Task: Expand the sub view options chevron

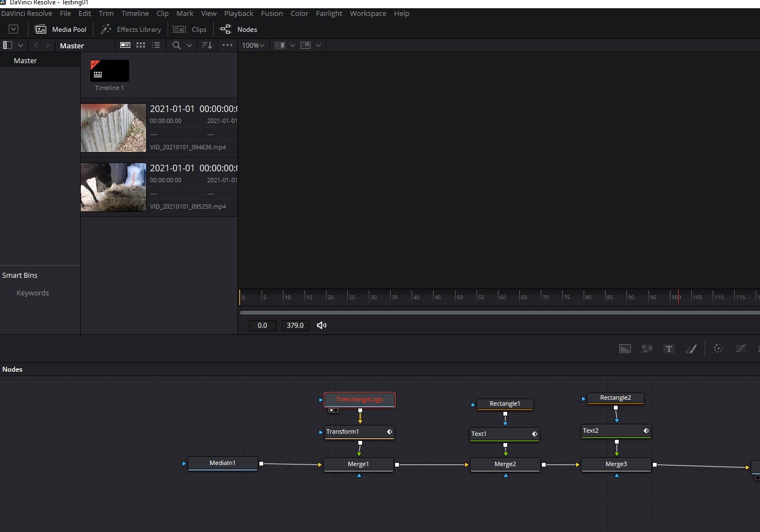Action: click(x=318, y=46)
